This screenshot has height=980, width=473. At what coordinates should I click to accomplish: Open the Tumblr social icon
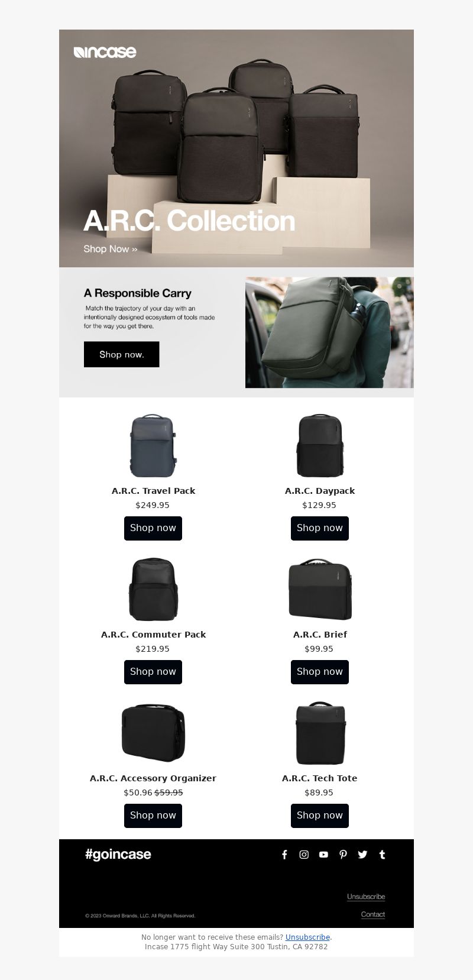click(x=382, y=855)
